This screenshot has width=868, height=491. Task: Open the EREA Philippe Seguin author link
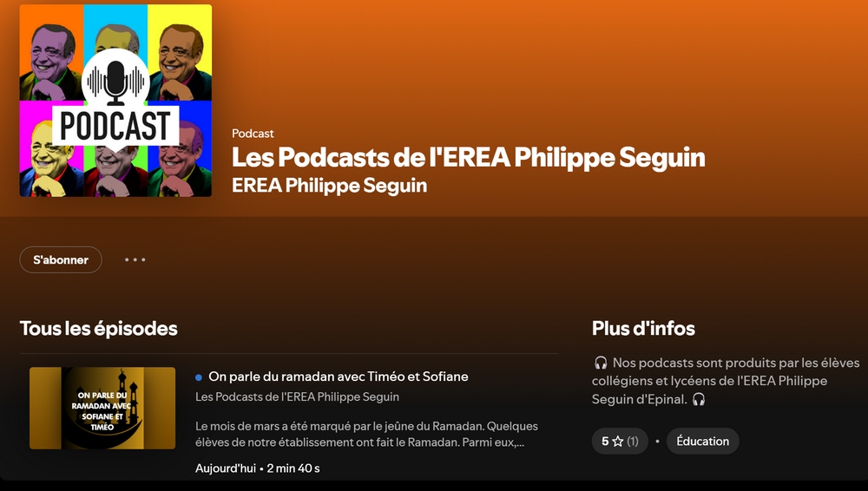[329, 186]
